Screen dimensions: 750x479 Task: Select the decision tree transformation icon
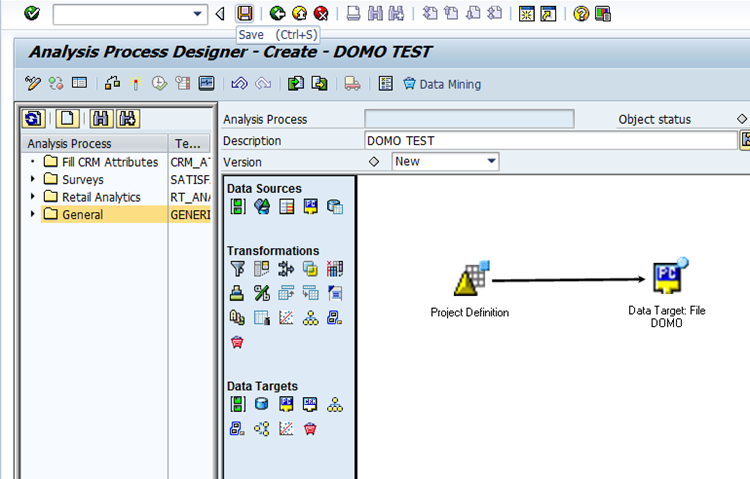click(310, 317)
